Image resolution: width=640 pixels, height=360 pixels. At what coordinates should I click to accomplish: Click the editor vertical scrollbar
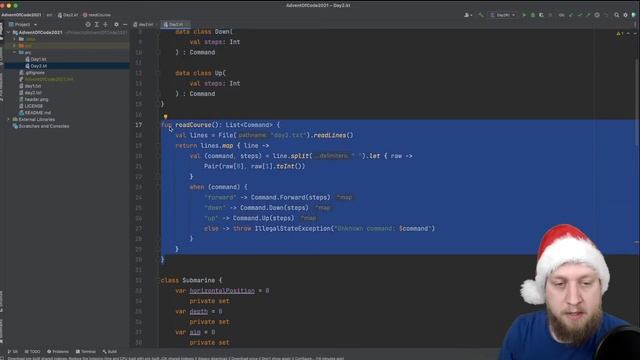pyautogui.click(x=637, y=102)
